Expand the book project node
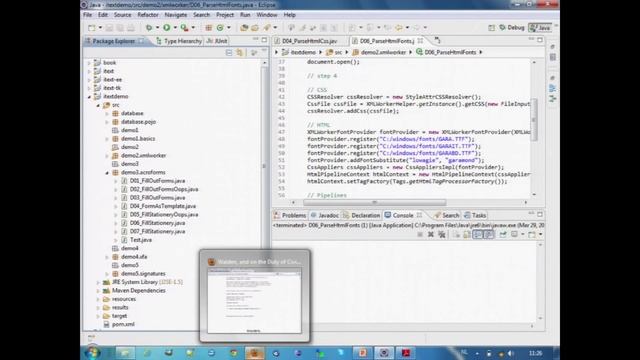The height and width of the screenshot is (360, 640). point(89,63)
